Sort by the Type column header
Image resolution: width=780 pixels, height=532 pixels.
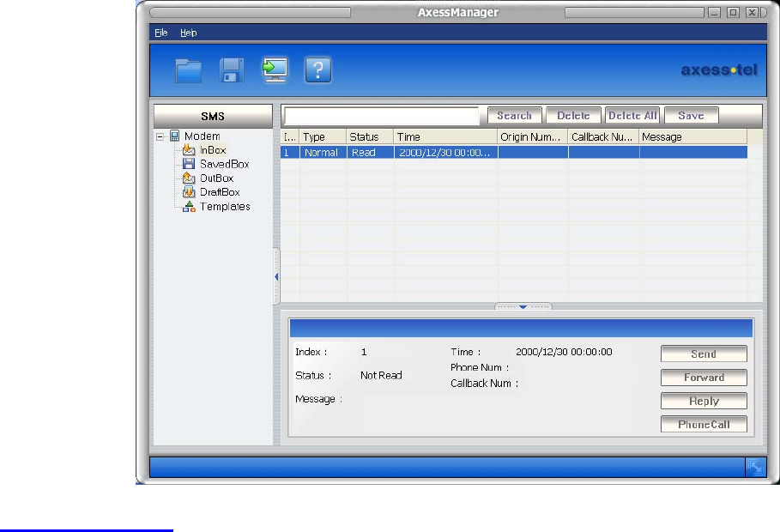(x=323, y=136)
